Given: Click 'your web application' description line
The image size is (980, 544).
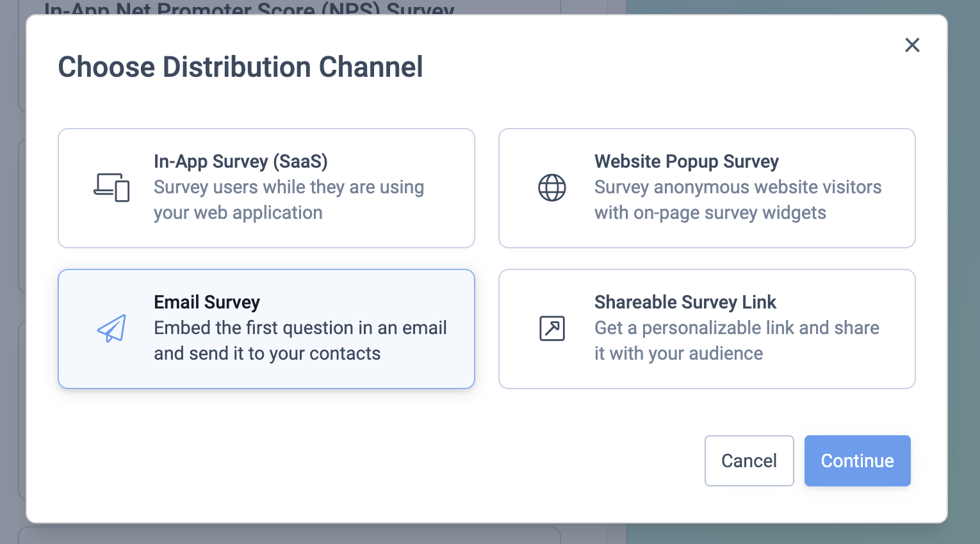Looking at the screenshot, I should click(x=238, y=212).
